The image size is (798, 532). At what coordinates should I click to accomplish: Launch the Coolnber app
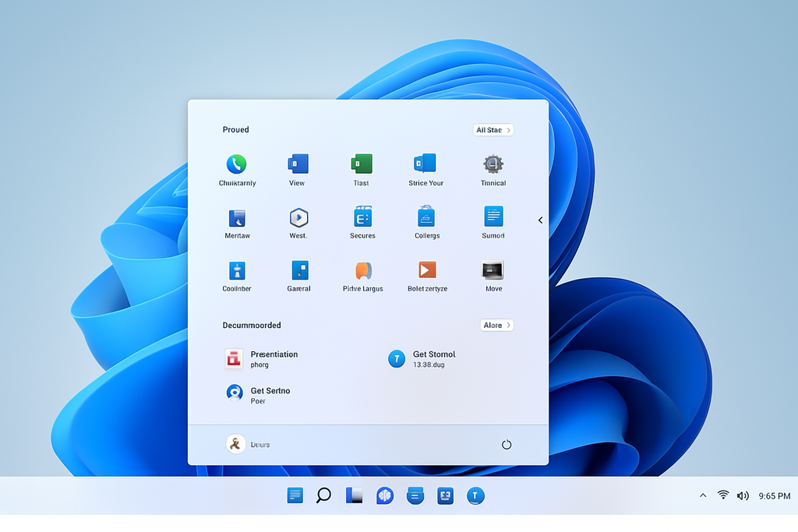(236, 274)
